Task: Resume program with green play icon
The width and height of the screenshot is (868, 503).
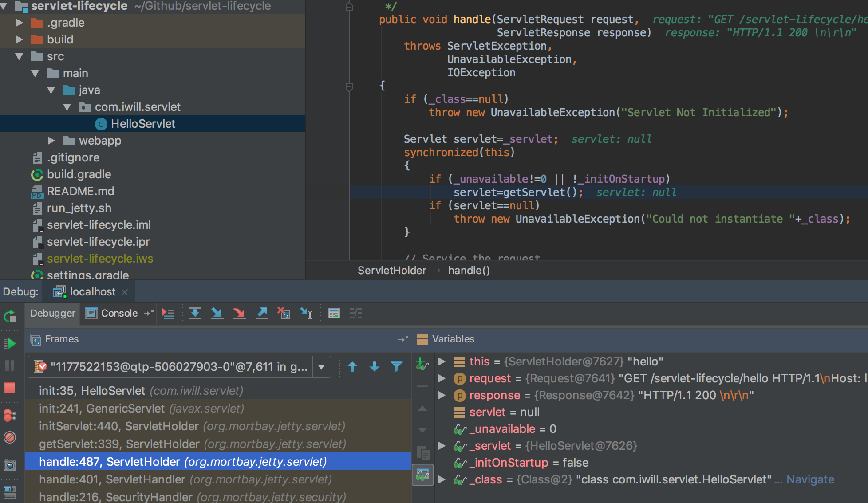Action: tap(10, 343)
